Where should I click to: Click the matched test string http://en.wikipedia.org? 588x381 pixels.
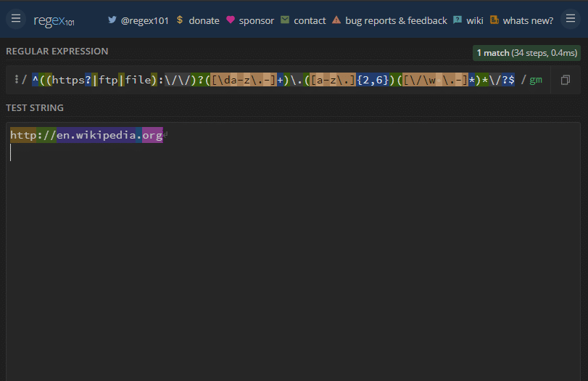pos(86,135)
